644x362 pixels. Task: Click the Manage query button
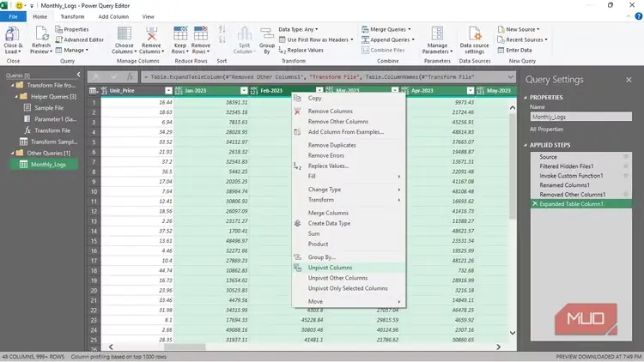tap(72, 50)
